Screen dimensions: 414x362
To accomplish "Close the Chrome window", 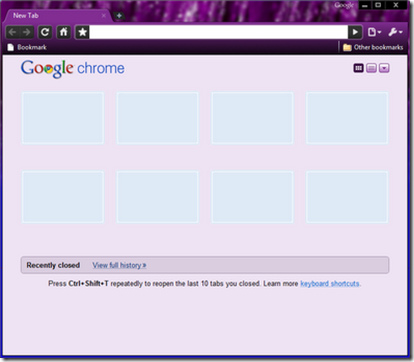I will tap(396, 5).
